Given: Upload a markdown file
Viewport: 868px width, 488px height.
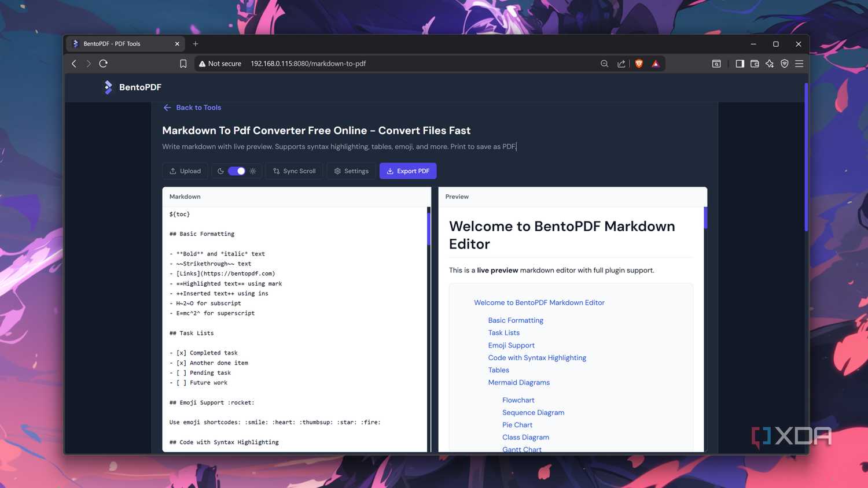Looking at the screenshot, I should [x=185, y=171].
